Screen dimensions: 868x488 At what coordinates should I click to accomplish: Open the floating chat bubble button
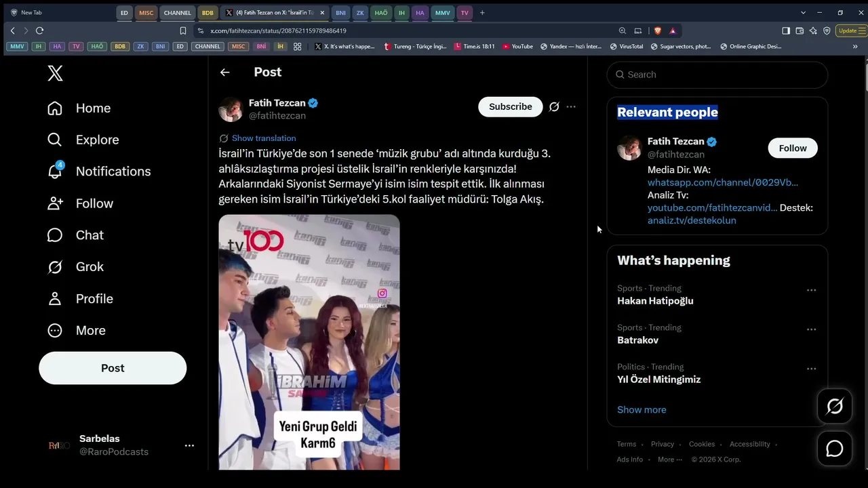[835, 449]
